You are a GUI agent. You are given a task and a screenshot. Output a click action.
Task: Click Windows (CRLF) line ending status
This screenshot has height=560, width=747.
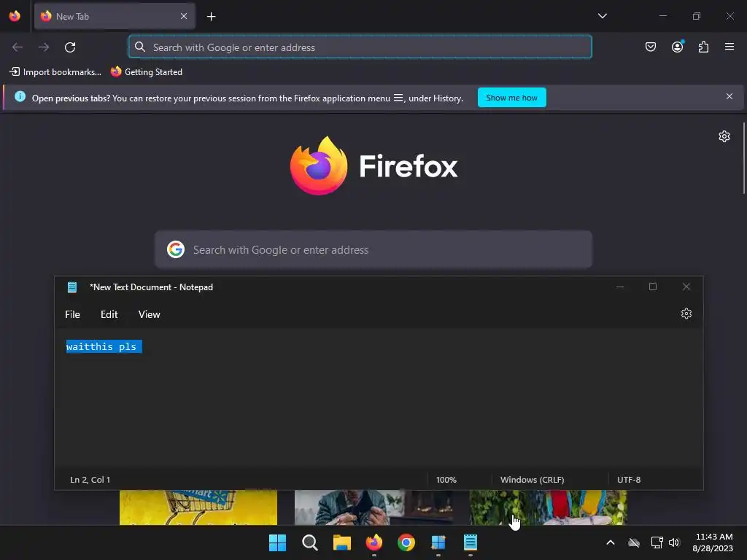pyautogui.click(x=532, y=480)
